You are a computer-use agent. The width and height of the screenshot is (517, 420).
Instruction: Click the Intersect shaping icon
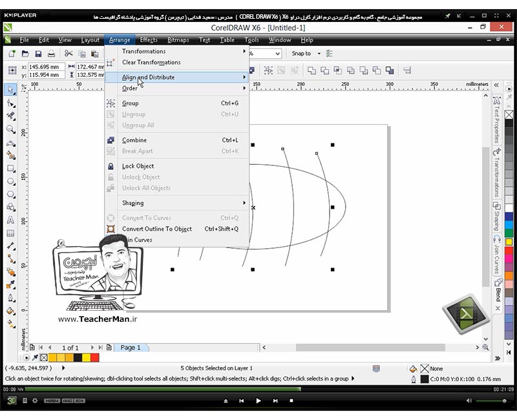[337, 70]
